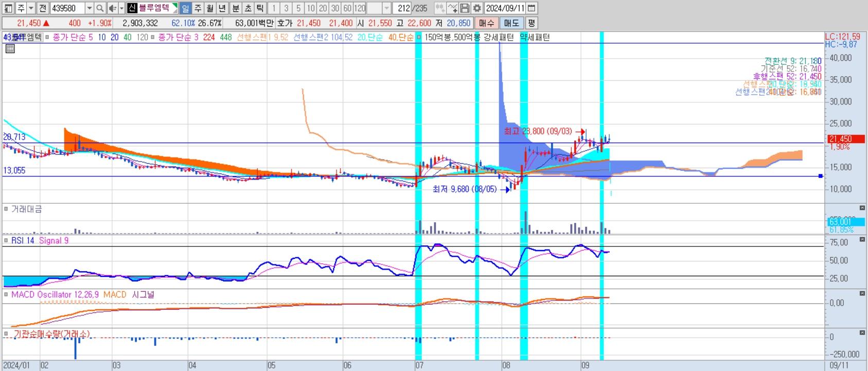Open the data grid table icon
Viewport: 868px width, 371px height.
[10, 49]
